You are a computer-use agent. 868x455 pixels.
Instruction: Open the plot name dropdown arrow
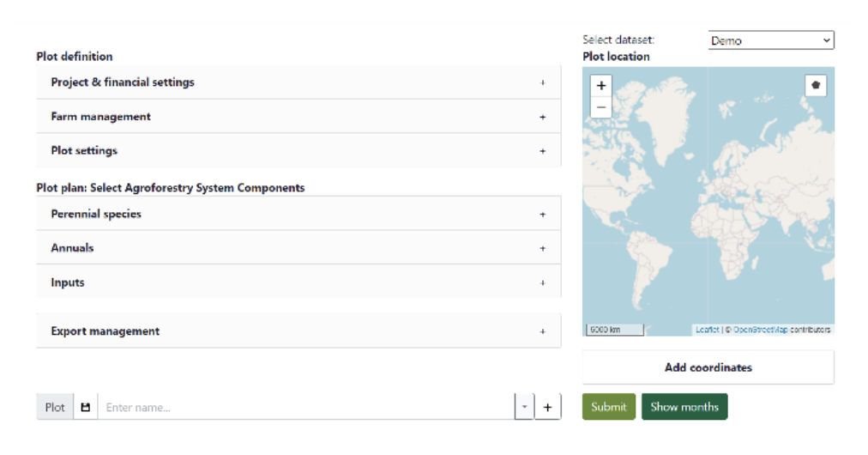[524, 407]
